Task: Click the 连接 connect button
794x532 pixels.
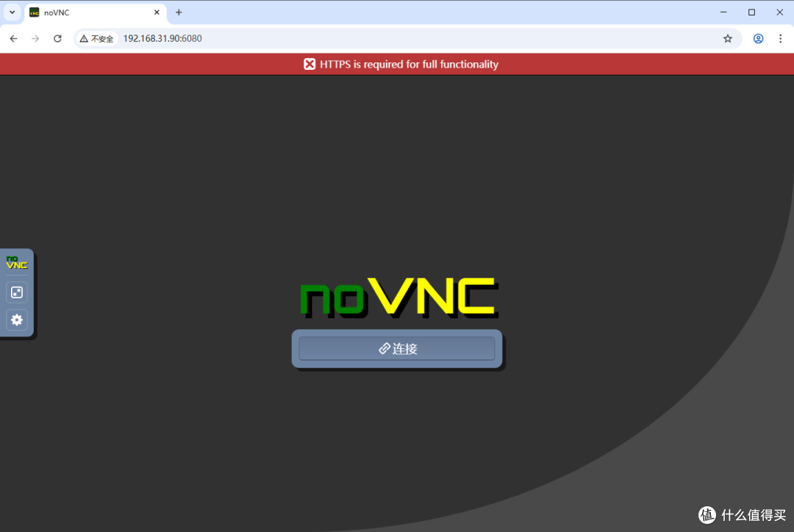Action: tap(397, 348)
